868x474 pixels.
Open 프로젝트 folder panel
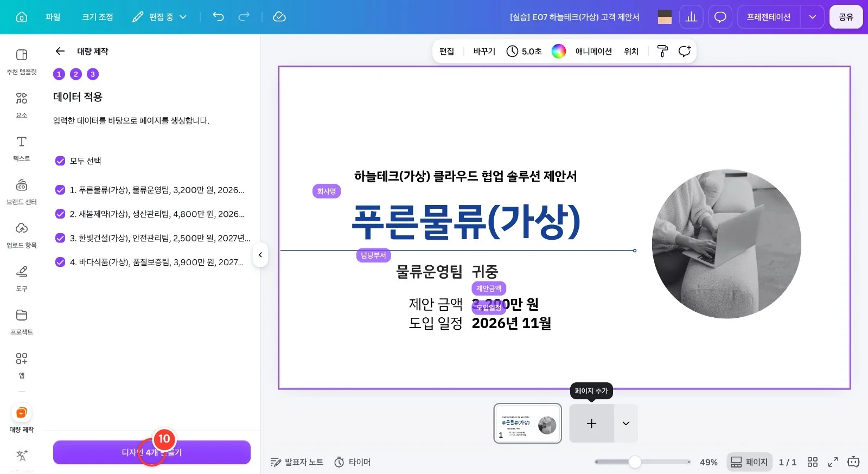[x=22, y=322]
